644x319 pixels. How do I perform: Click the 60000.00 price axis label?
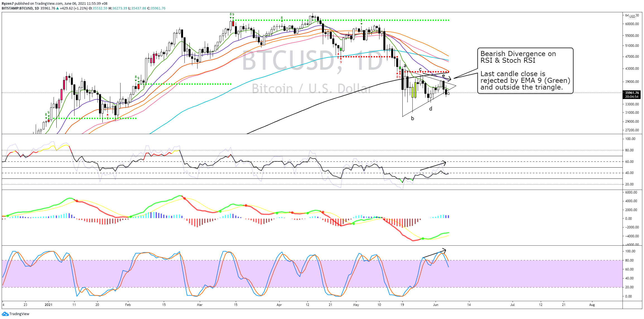point(632,24)
